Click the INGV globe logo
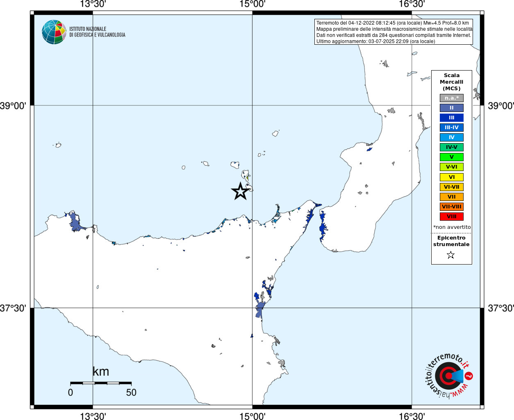Image resolution: width=514 pixels, height=420 pixels. tap(54, 32)
